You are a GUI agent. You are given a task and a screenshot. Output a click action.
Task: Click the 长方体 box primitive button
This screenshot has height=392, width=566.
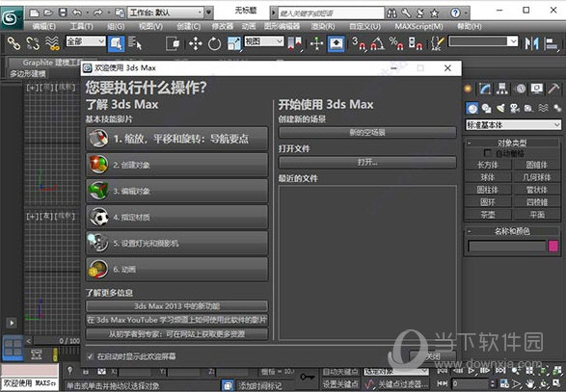488,165
